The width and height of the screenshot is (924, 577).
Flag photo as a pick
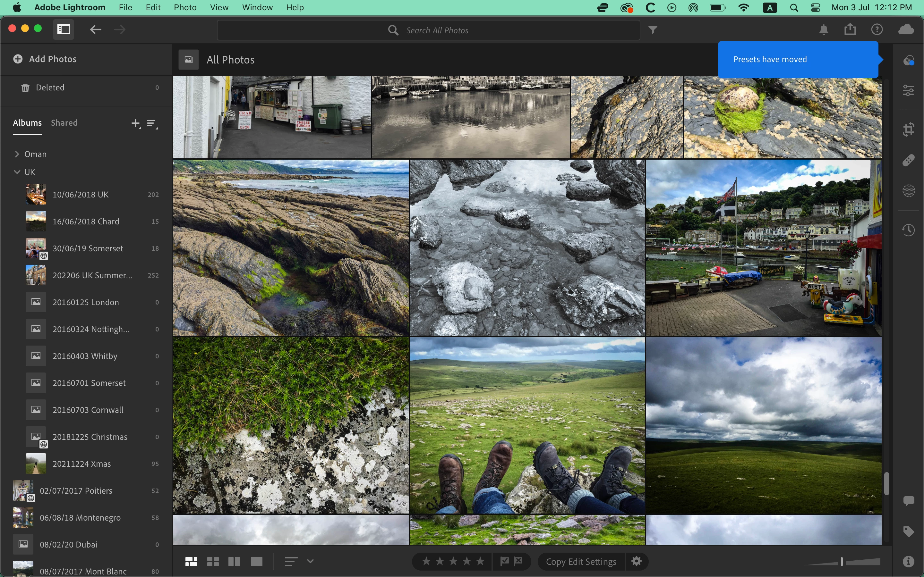pyautogui.click(x=504, y=561)
